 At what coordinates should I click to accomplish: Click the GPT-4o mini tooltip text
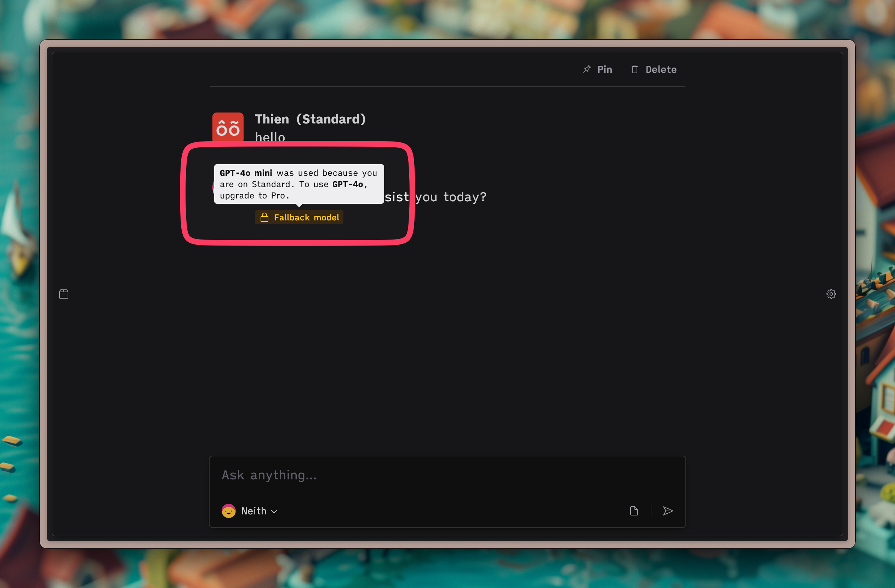[299, 184]
